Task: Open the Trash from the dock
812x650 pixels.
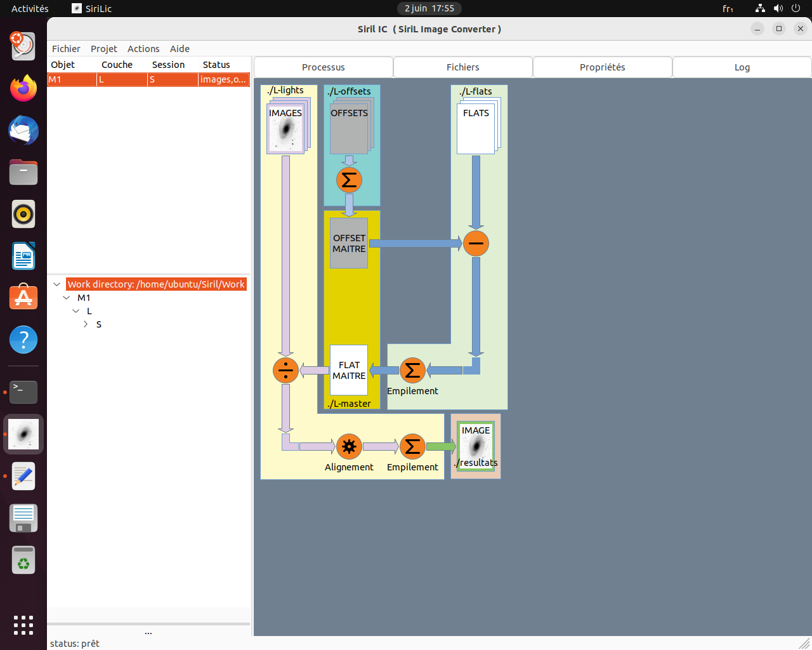Action: [x=23, y=560]
